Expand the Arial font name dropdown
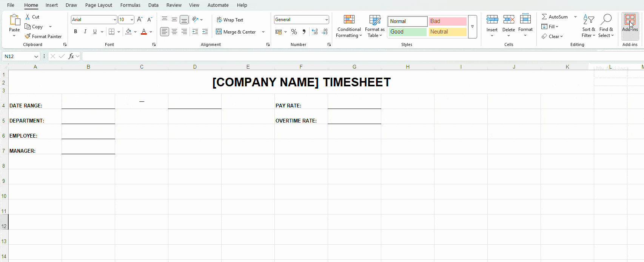 tap(115, 20)
